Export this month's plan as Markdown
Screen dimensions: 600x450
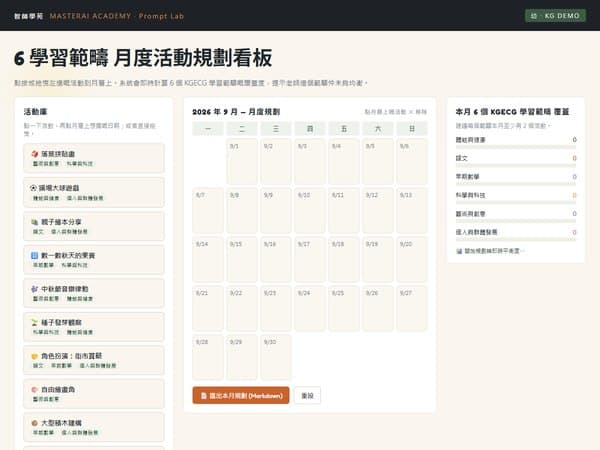[x=241, y=395]
